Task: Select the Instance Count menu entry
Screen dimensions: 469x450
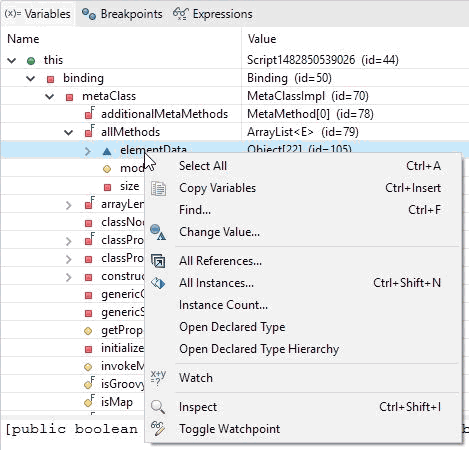Action: pos(223,305)
